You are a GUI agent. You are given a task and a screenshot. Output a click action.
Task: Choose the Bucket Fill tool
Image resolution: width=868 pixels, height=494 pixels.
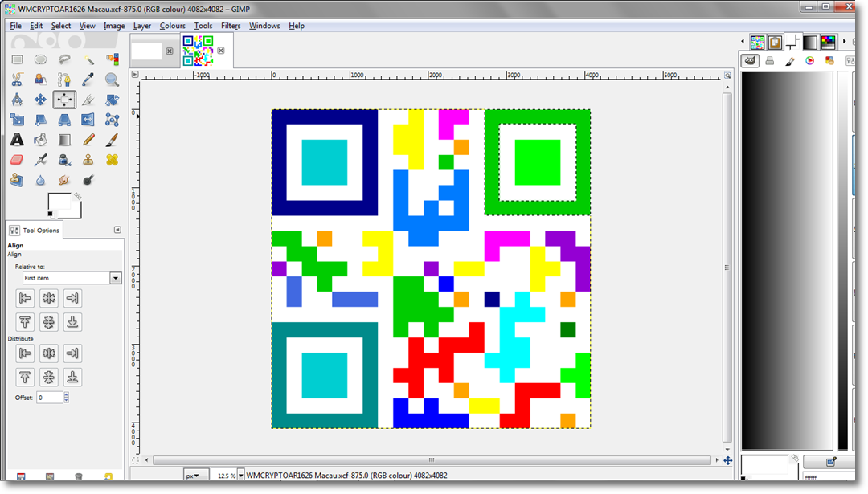[40, 140]
